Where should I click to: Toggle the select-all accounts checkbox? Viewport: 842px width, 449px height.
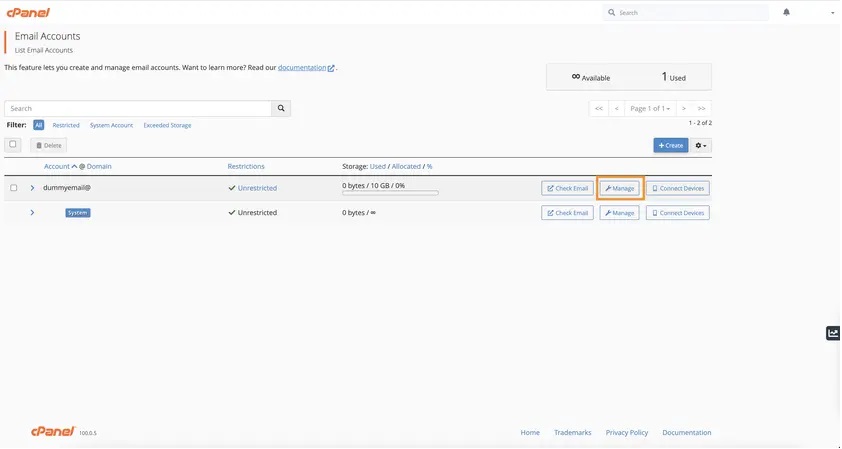pos(13,144)
